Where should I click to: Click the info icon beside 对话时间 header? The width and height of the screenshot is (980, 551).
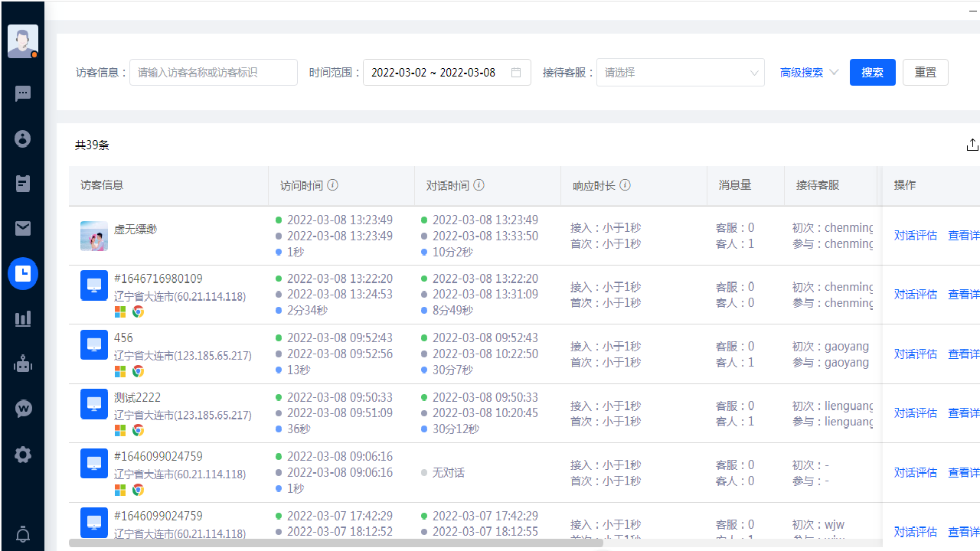(x=479, y=184)
